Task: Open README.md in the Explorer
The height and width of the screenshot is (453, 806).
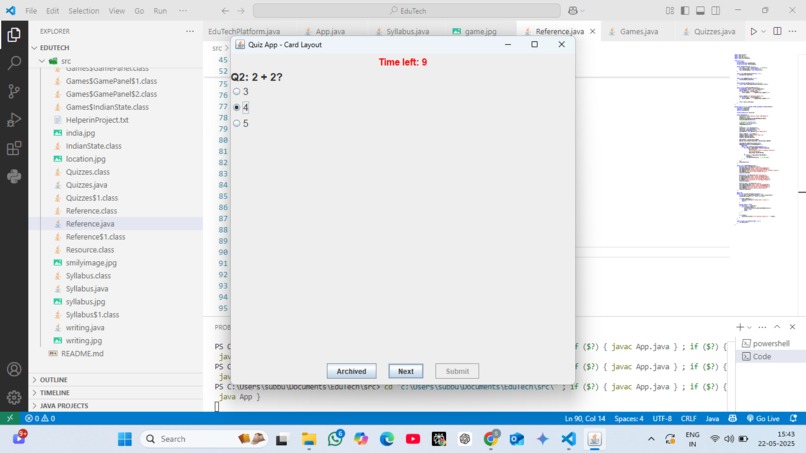Action: [82, 354]
